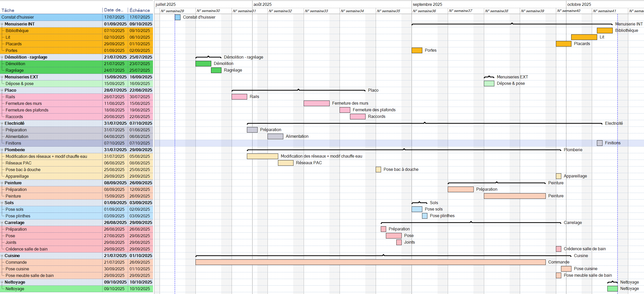Screen dimensions: 644x294
Task: Select the Pose plinthes task row
Action: (51, 216)
